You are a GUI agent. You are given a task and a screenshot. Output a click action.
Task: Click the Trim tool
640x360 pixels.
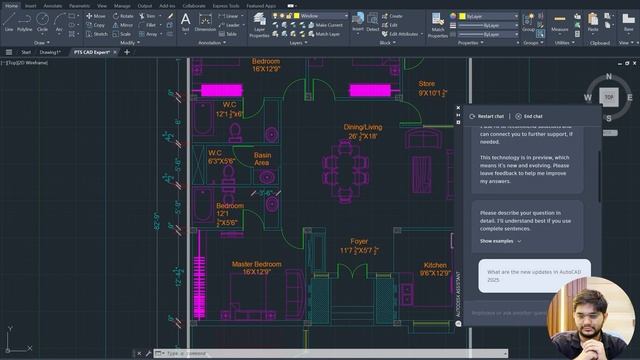[147, 16]
